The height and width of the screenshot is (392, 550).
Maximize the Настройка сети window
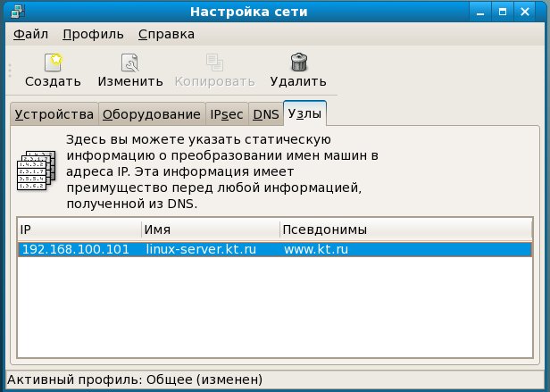point(503,12)
